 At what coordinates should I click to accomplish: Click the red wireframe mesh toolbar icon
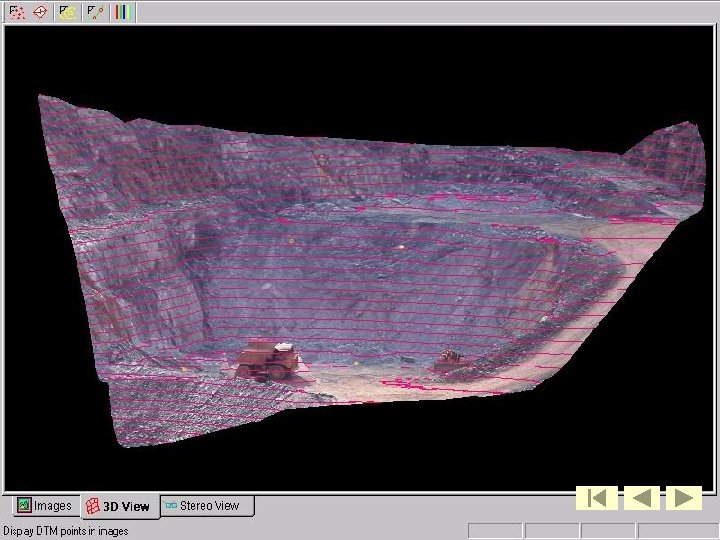40,12
